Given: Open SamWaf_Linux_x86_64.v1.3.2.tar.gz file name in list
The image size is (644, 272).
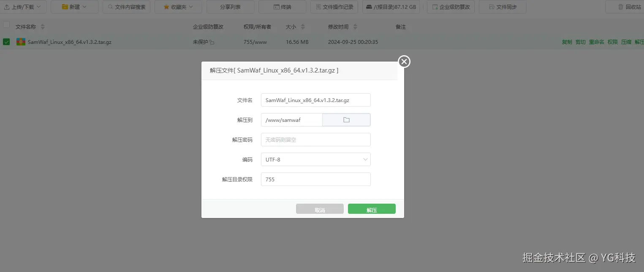Looking at the screenshot, I should [x=70, y=42].
